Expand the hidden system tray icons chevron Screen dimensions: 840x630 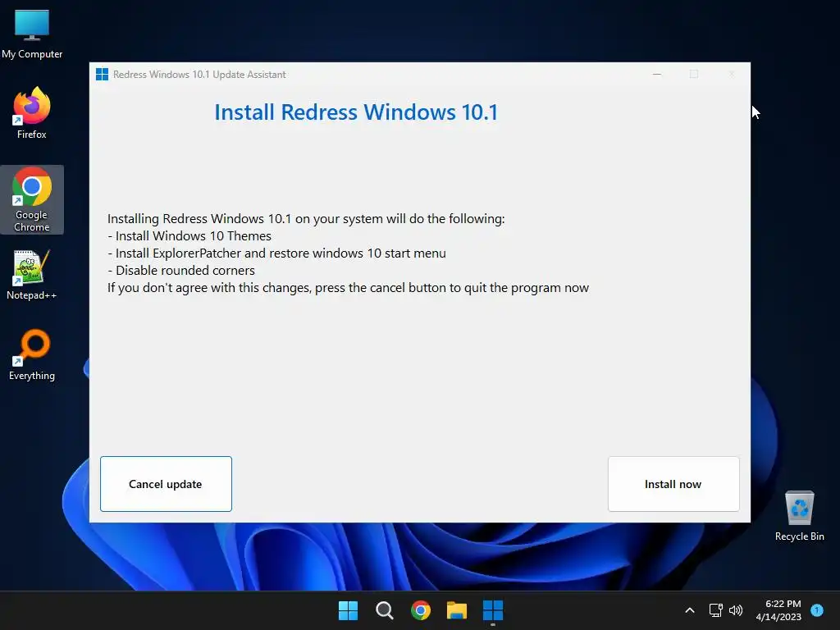pyautogui.click(x=690, y=610)
